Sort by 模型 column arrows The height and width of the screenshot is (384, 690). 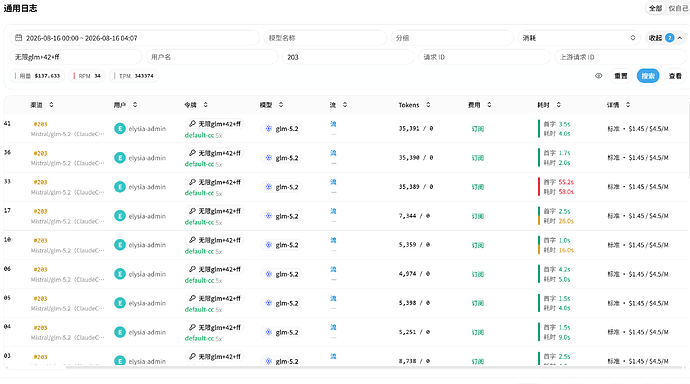click(281, 105)
